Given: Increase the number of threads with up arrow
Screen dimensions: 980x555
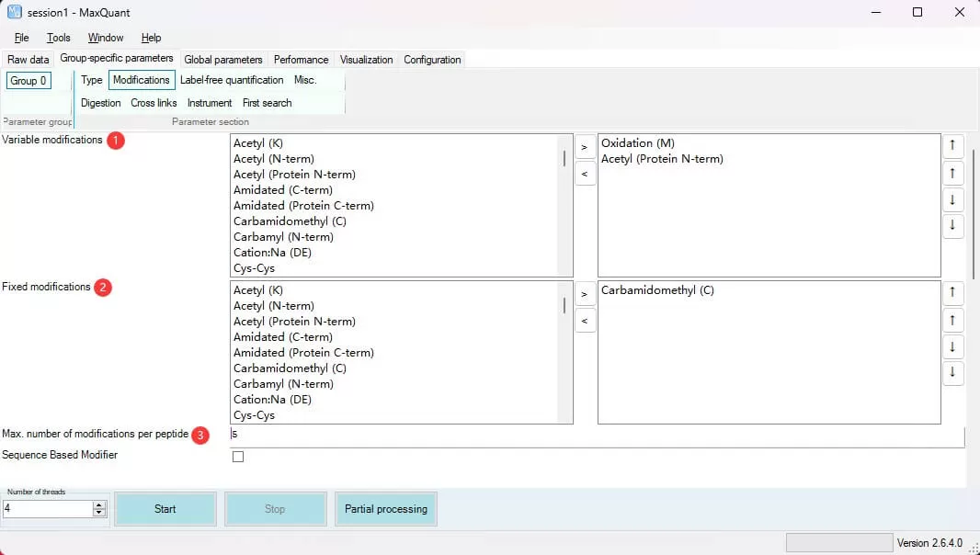Looking at the screenshot, I should point(99,504).
